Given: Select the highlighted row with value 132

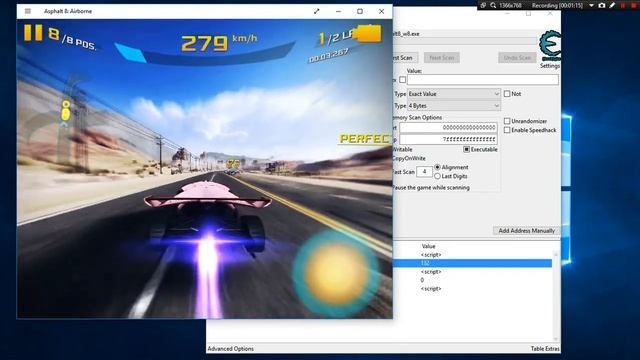Looking at the screenshot, I should point(472,263).
